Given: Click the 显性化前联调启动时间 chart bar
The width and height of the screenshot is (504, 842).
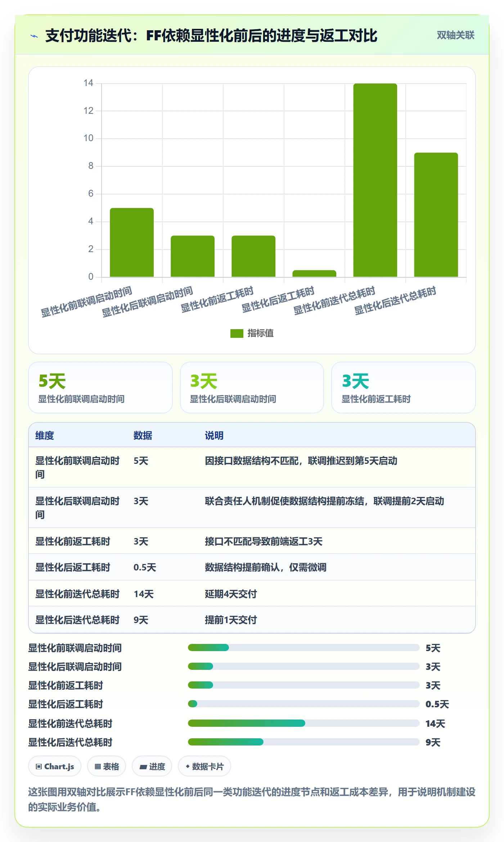Looking at the screenshot, I should click(x=132, y=242).
